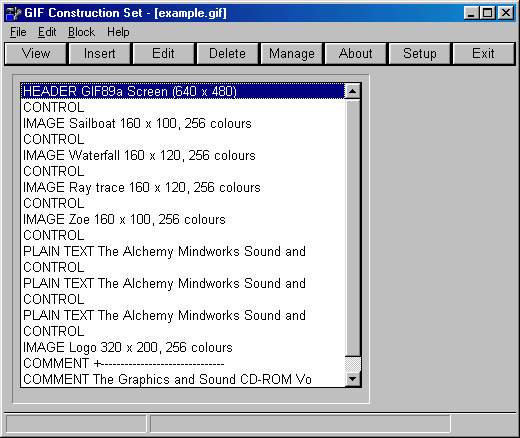520x438 pixels.
Task: Click the scroll down arrow of the block list
Action: (353, 379)
